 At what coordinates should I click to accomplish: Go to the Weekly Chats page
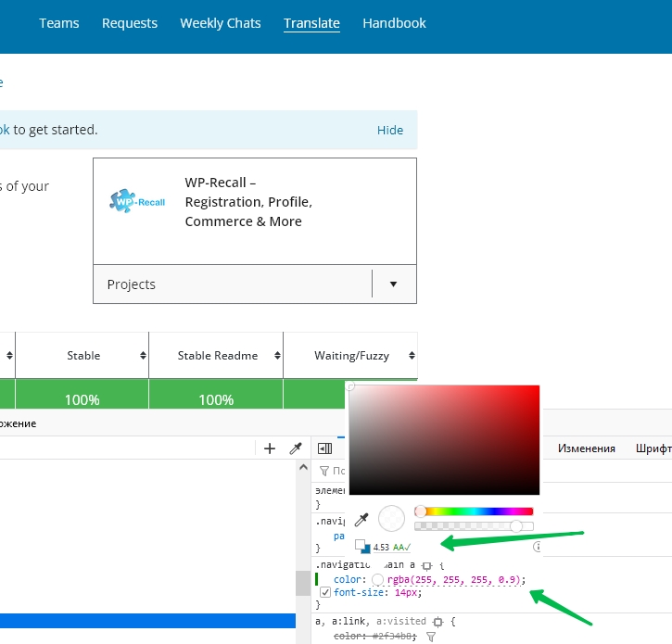coord(221,23)
